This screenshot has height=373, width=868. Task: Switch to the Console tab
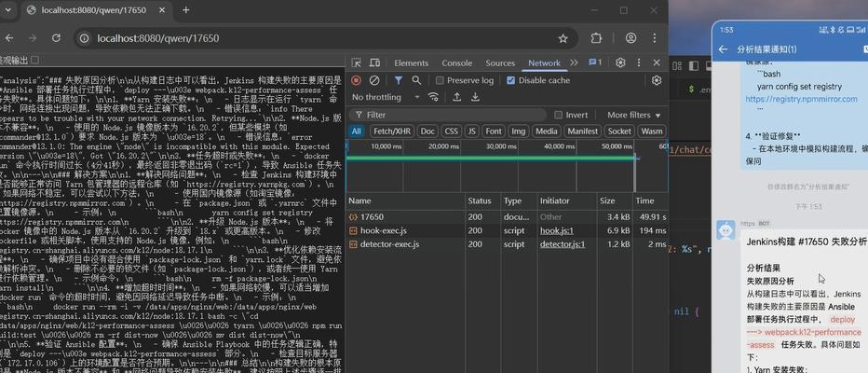tap(456, 63)
